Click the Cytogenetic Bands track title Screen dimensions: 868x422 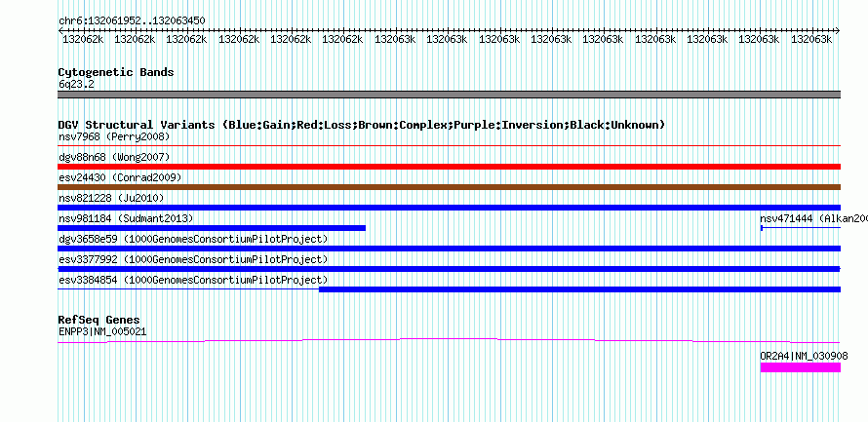(116, 72)
